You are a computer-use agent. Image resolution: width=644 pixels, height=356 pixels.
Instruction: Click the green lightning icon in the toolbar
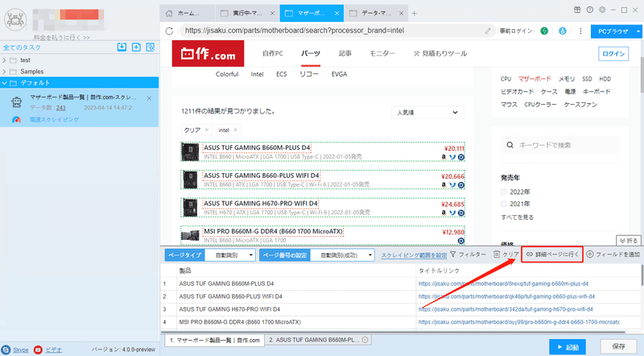544,31
